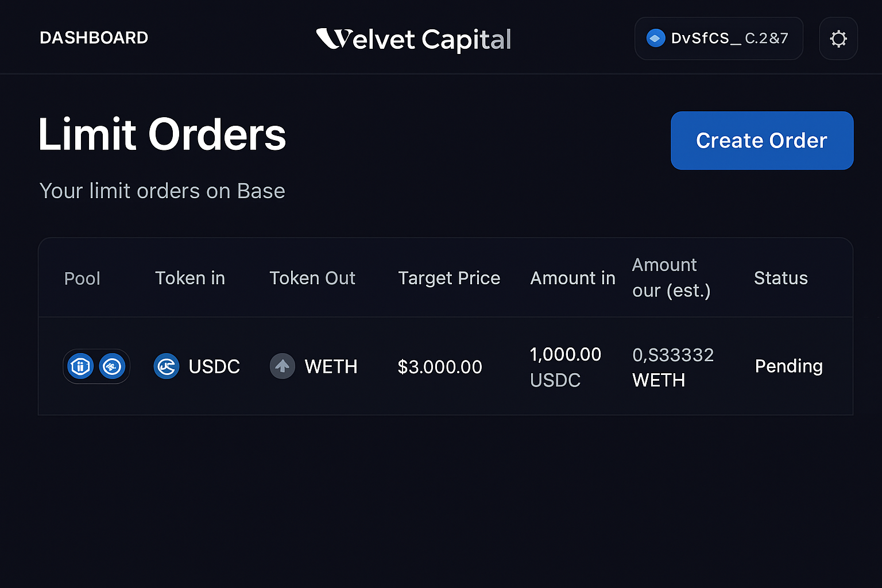Image resolution: width=882 pixels, height=588 pixels.
Task: Click the Token Out column header
Action: 312,278
